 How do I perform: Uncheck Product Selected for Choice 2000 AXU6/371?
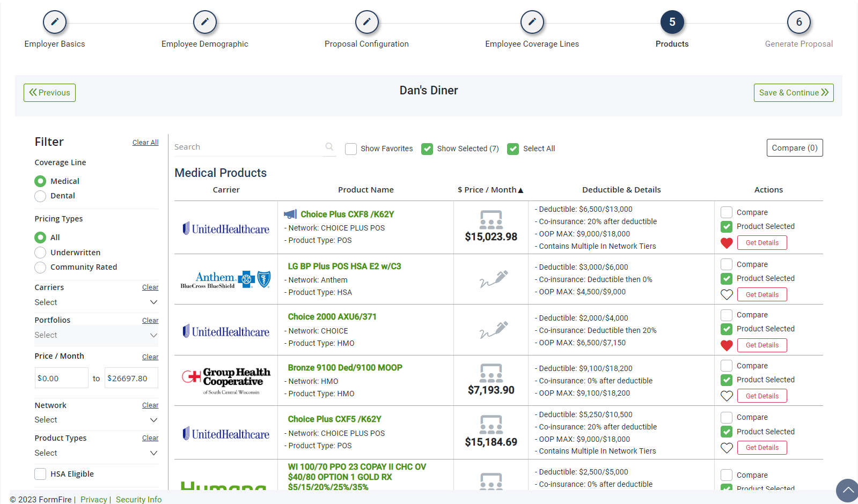727,329
